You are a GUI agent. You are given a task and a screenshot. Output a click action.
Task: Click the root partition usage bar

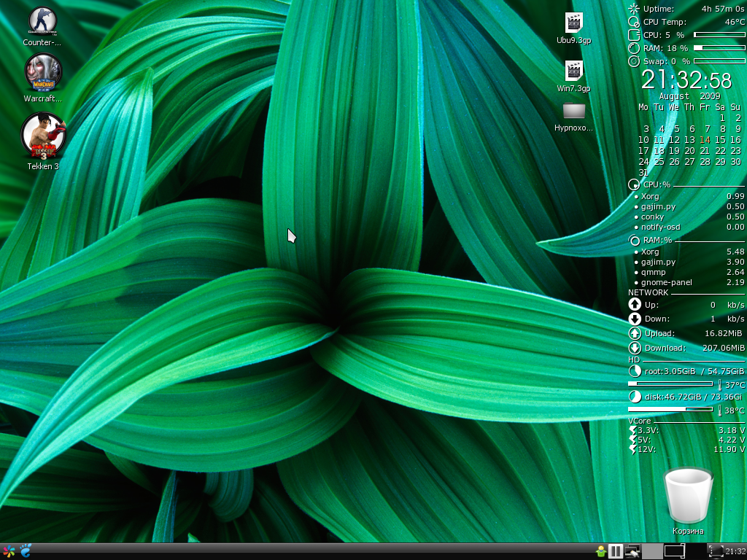click(670, 384)
